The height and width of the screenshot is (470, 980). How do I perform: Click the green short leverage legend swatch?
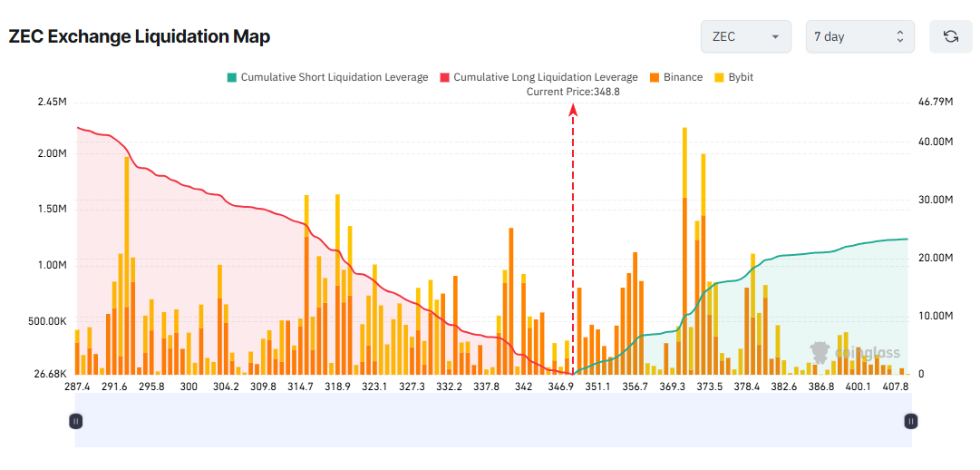coord(231,77)
